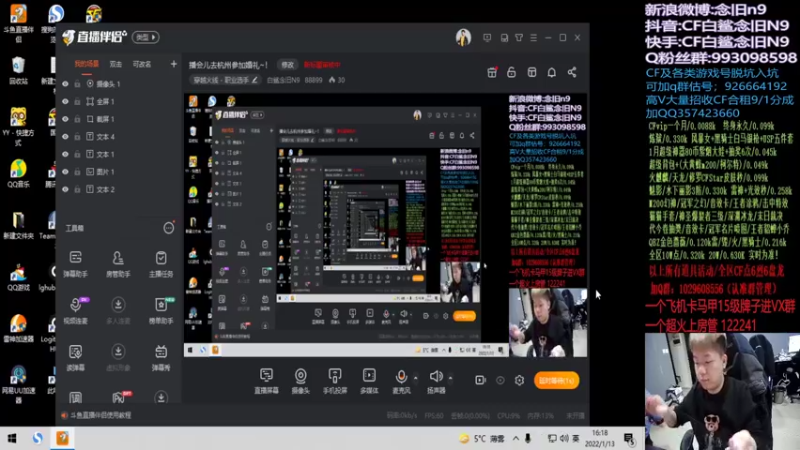The image size is (800, 450).
Task: Add a new scene with plus button
Action: (173, 64)
